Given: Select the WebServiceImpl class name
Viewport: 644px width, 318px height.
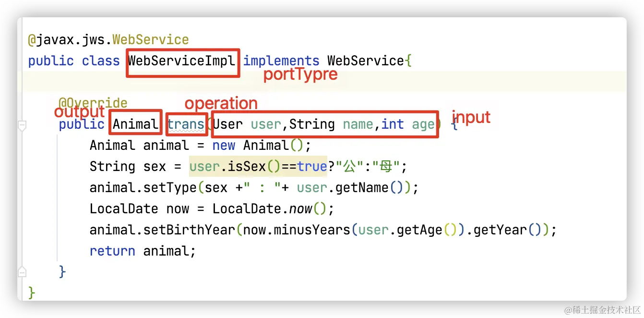Looking at the screenshot, I should [x=182, y=61].
